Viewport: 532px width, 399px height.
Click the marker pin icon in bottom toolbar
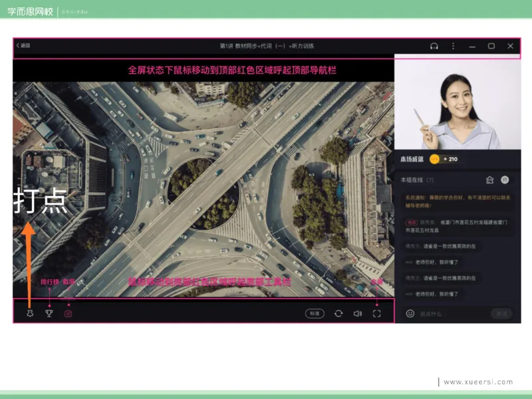pos(30,313)
